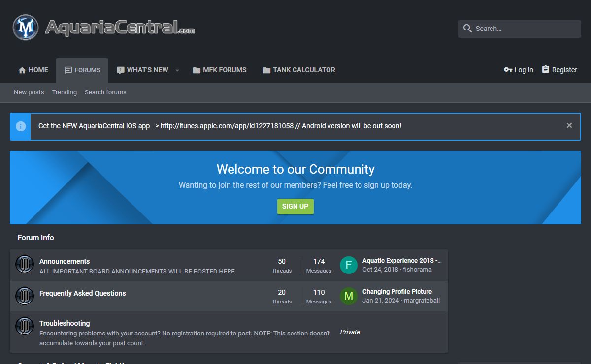Open New posts sub-navigation link
Viewport: 591px width, 364px height.
tap(29, 92)
